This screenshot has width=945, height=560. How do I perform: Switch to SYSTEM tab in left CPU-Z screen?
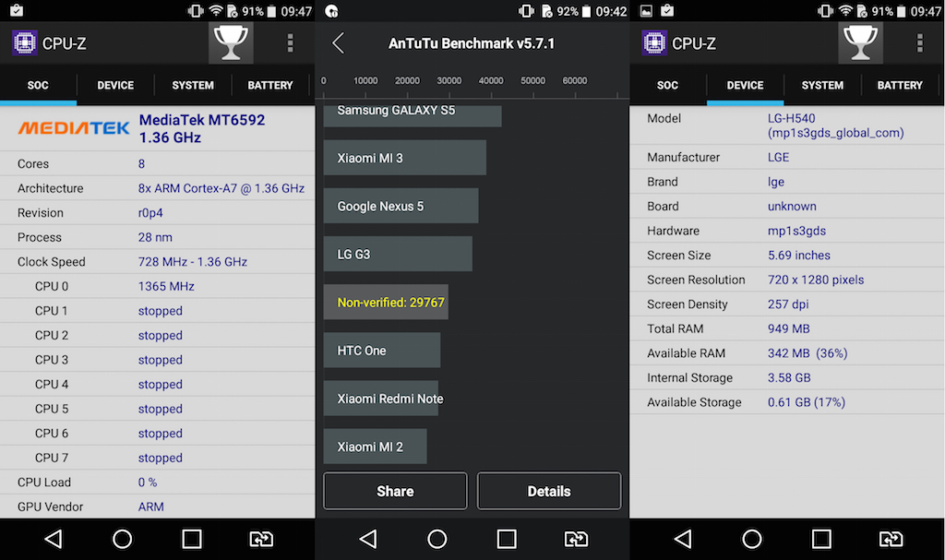point(193,85)
